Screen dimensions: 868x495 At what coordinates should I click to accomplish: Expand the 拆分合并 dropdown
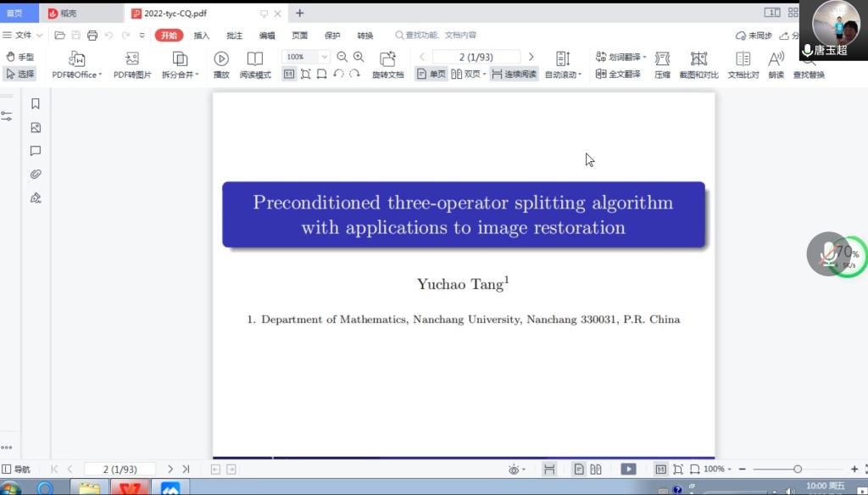180,75
